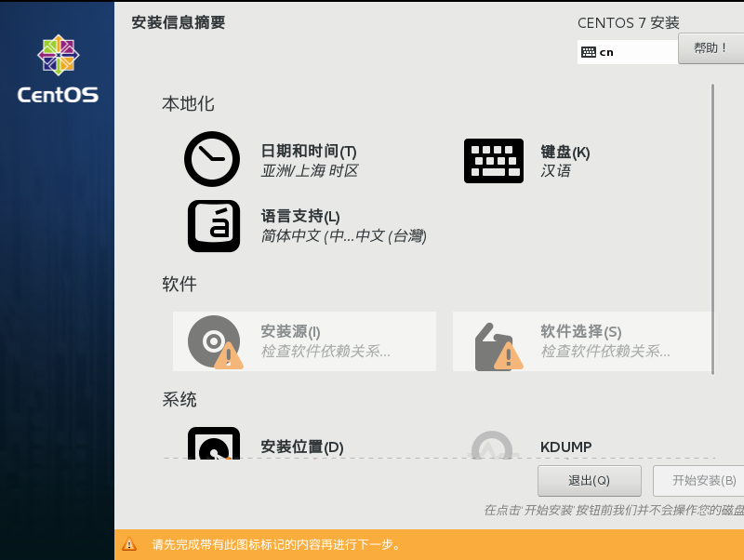Open the Date & Time clock icon
The height and width of the screenshot is (560, 744).
[212, 159]
